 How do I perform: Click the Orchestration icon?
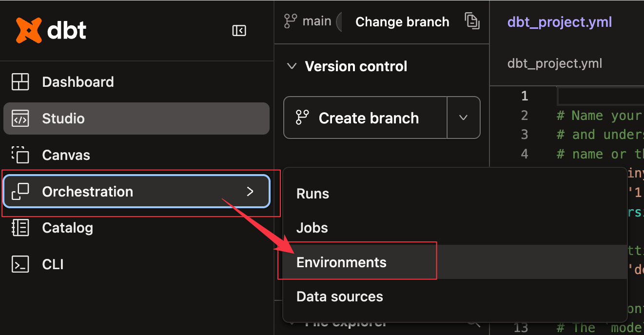point(20,192)
